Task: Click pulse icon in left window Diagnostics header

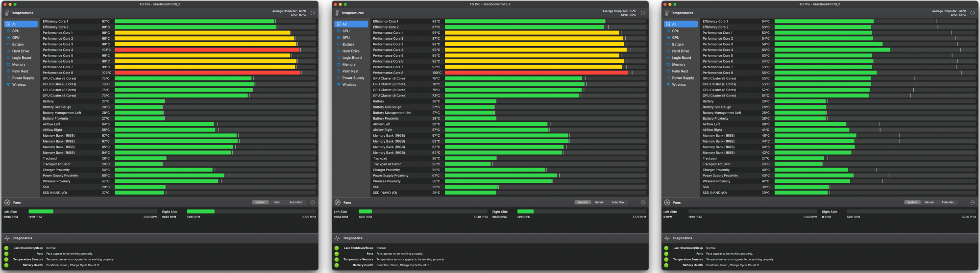Action: [7, 238]
